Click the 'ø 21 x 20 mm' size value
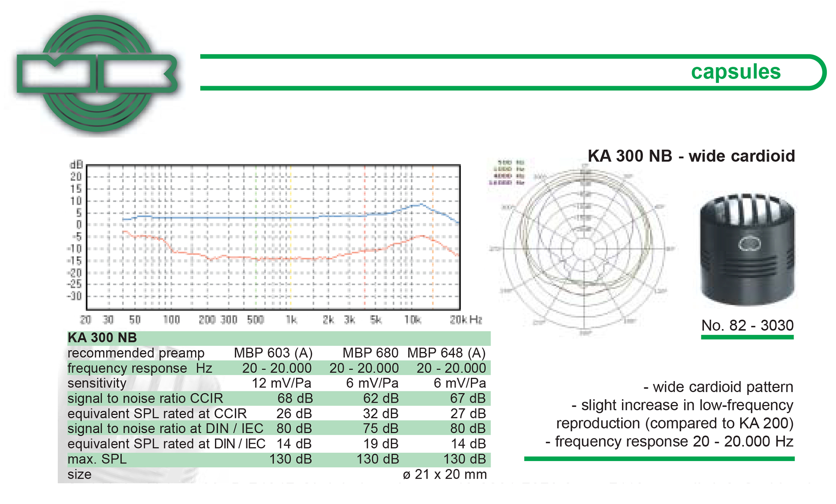Screen dimensions: 836x504 (444, 474)
